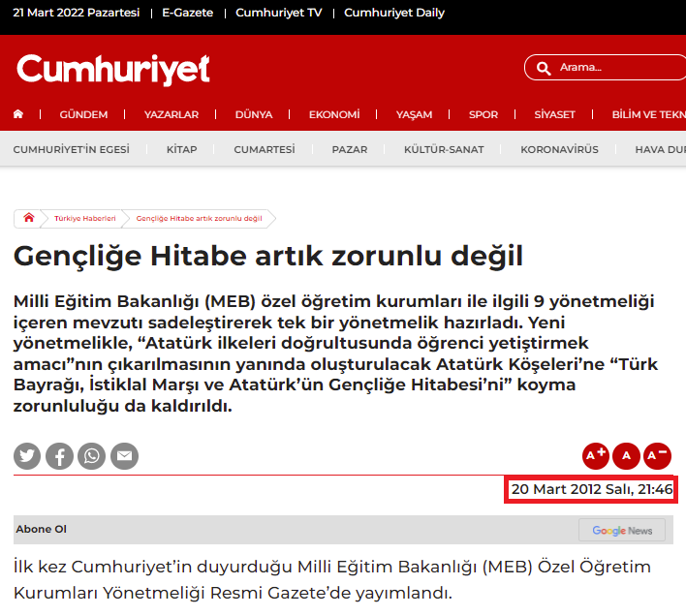Open HAVA DURUMU submenu item
The width and height of the screenshot is (686, 616).
(660, 149)
